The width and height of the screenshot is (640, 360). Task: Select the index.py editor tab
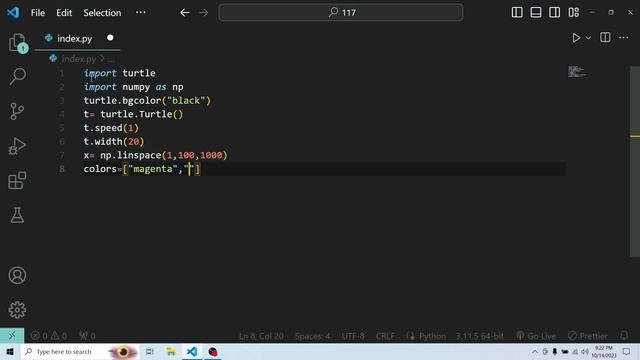78,38
